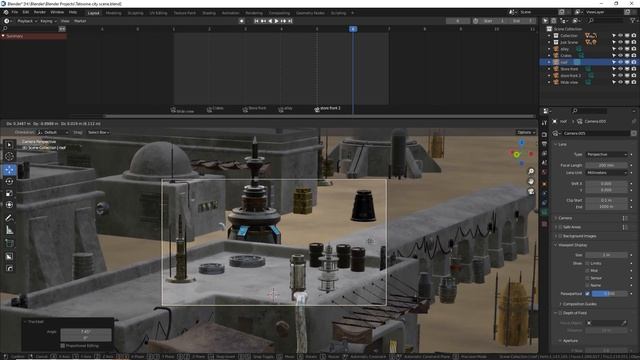Enable the Limits show checkbox

tap(587, 264)
